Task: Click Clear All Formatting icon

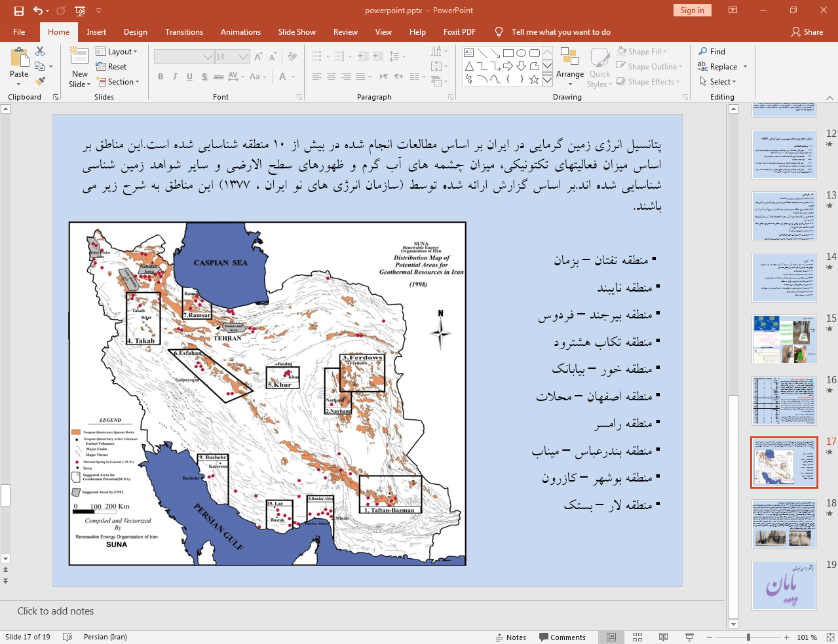Action: (293, 57)
